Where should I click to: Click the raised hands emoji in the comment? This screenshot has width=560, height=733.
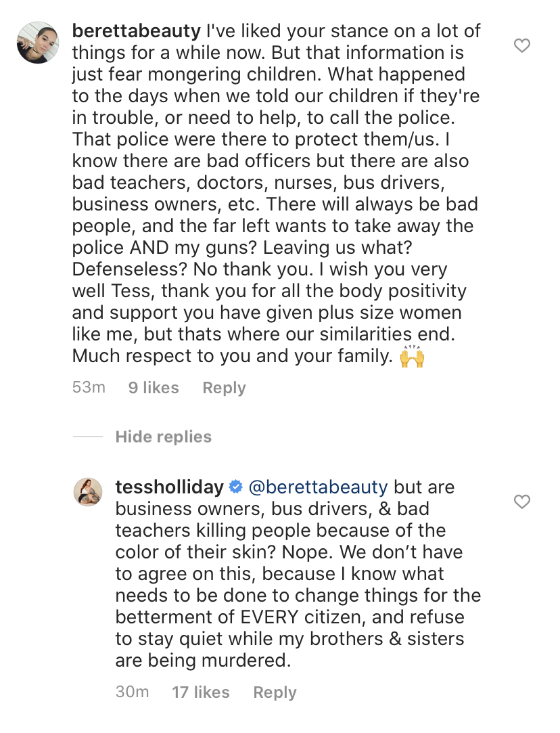412,356
